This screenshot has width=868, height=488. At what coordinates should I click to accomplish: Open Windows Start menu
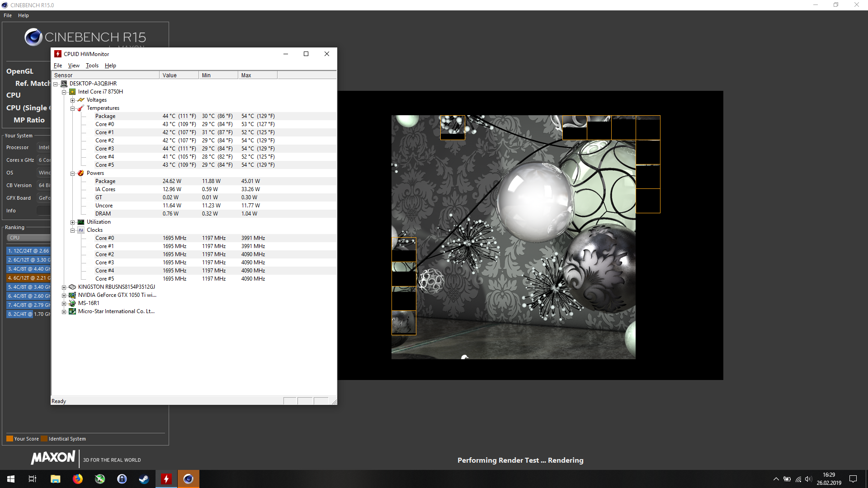click(11, 479)
